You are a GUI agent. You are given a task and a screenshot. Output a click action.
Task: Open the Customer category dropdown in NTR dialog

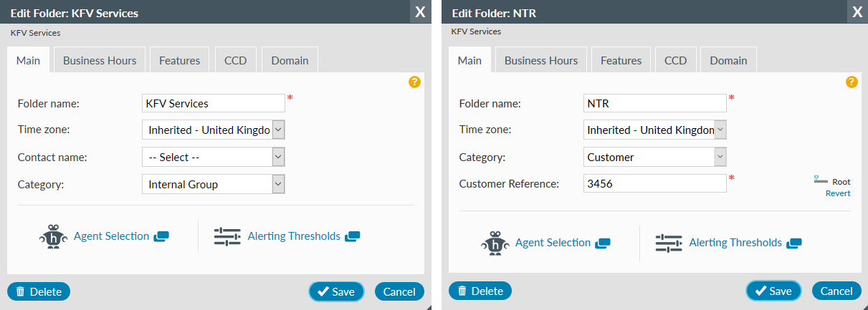click(655, 158)
